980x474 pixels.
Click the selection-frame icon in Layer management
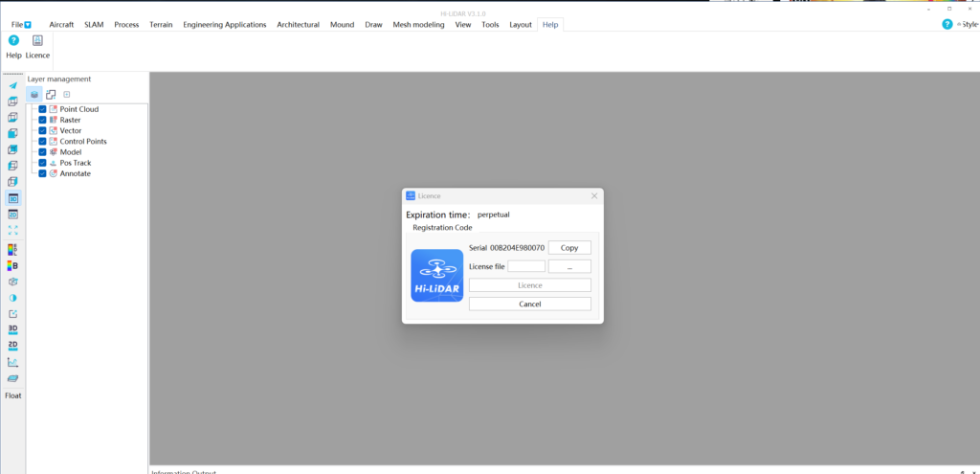click(51, 95)
